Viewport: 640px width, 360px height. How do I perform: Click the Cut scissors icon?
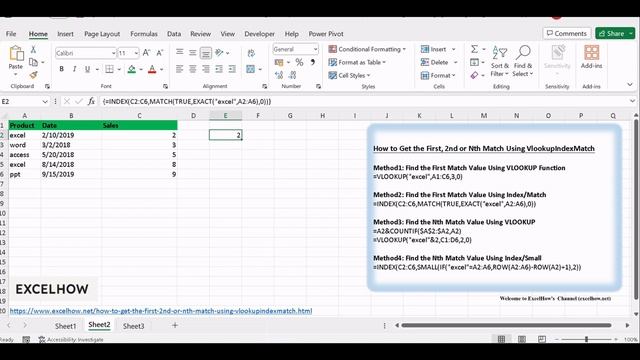tap(33, 49)
